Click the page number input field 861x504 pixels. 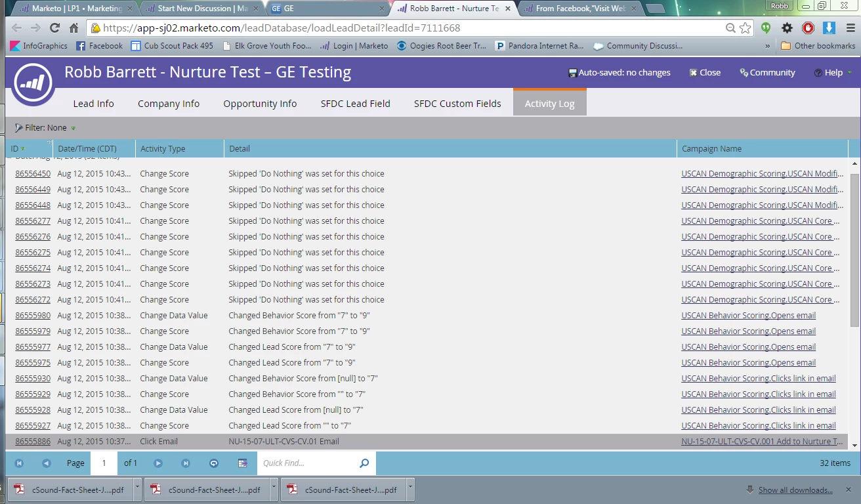tap(104, 463)
